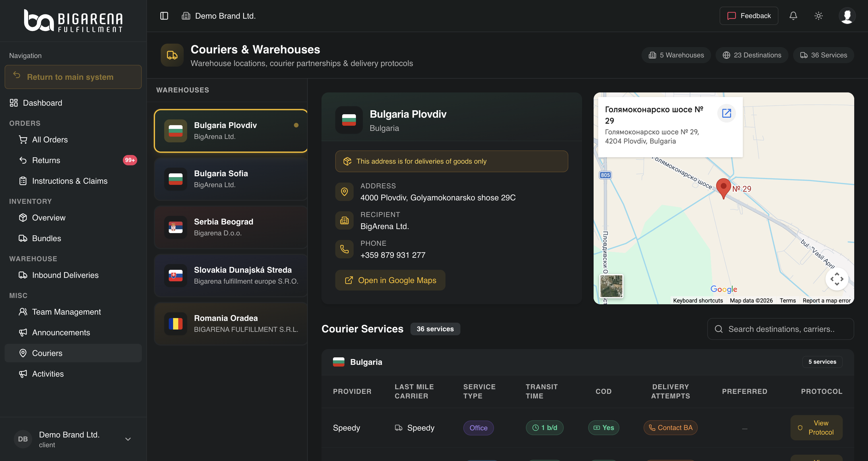
Task: Click the truck icon beside Couriers & Warehouses
Action: (x=172, y=55)
